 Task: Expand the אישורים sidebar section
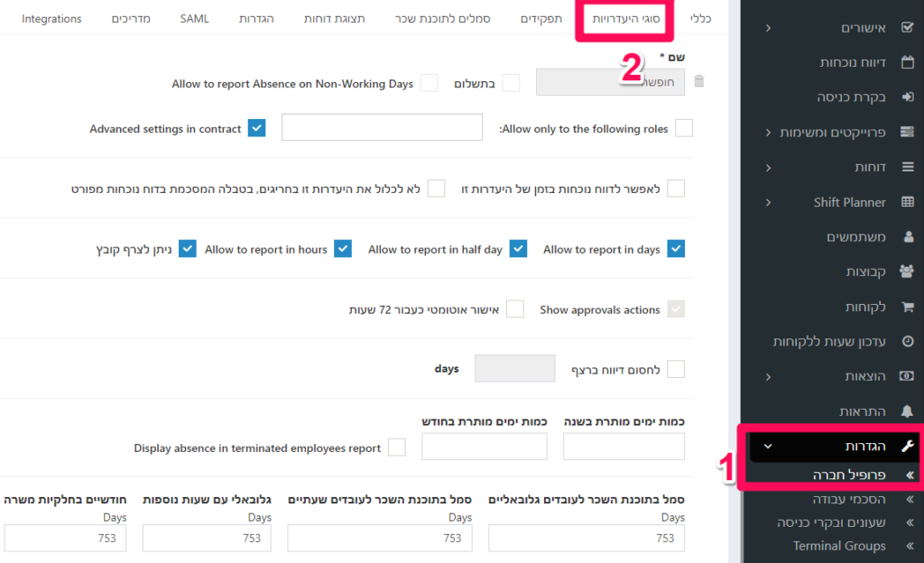click(x=768, y=28)
